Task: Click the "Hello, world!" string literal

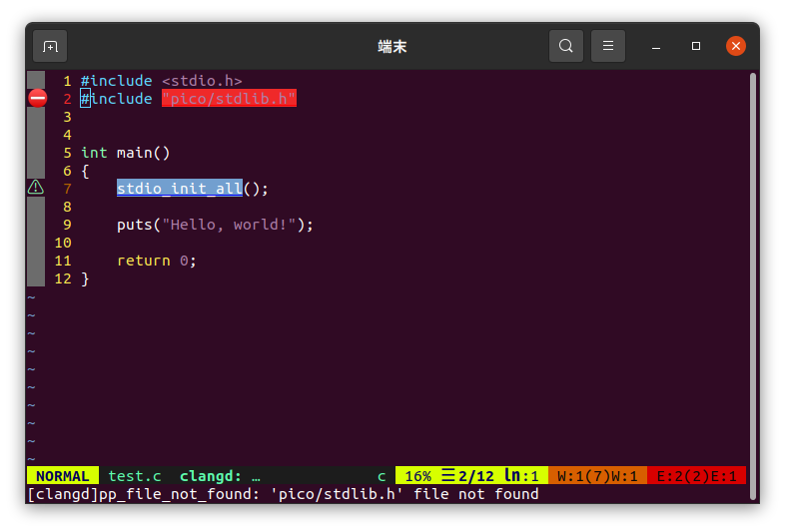Action: click(x=230, y=225)
